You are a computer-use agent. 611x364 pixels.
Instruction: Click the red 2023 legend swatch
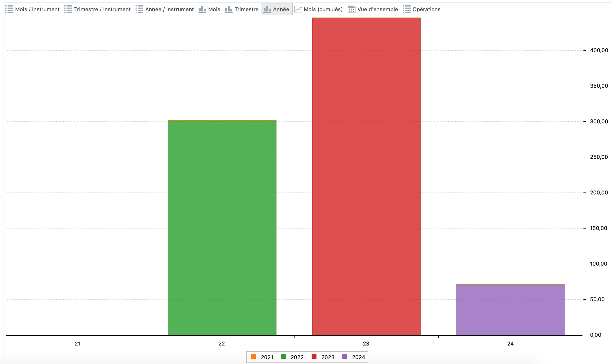tap(314, 357)
